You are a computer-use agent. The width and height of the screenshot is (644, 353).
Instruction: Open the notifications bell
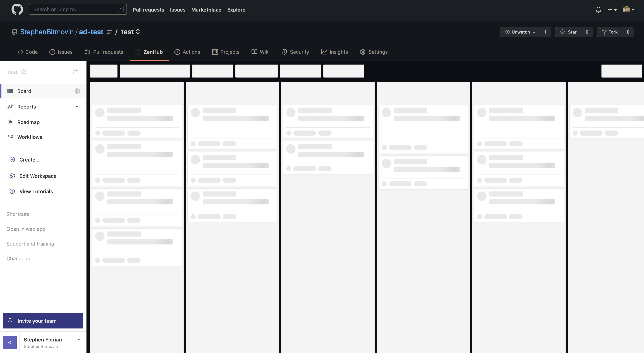598,10
